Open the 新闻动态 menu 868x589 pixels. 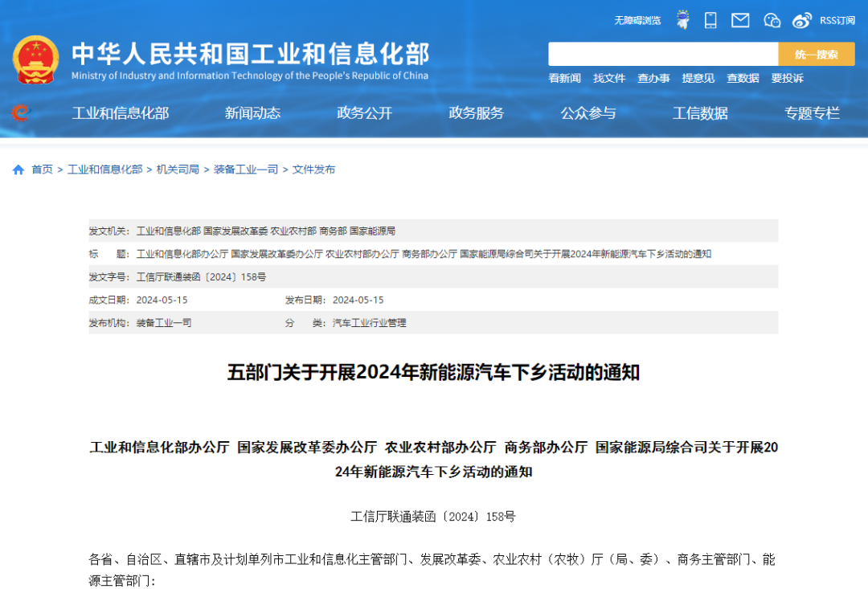(252, 113)
